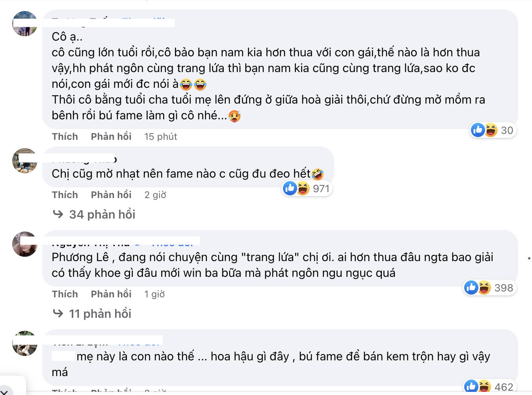This screenshot has width=532, height=395.
Task: Click the reply arrow beside 34 phản hồi
Action: [58, 214]
